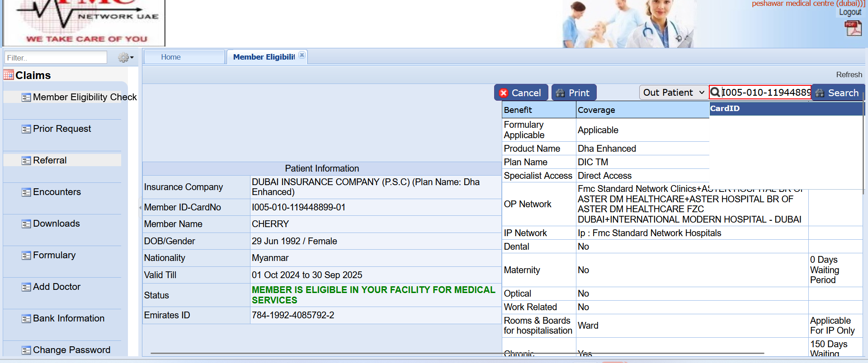Open the Out Patient dropdown
This screenshot has height=363, width=868.
[673, 93]
